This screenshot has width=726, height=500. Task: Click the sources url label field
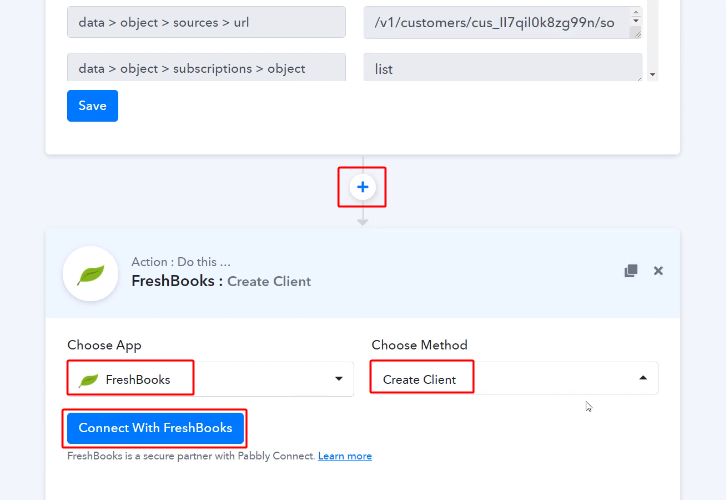coord(206,22)
